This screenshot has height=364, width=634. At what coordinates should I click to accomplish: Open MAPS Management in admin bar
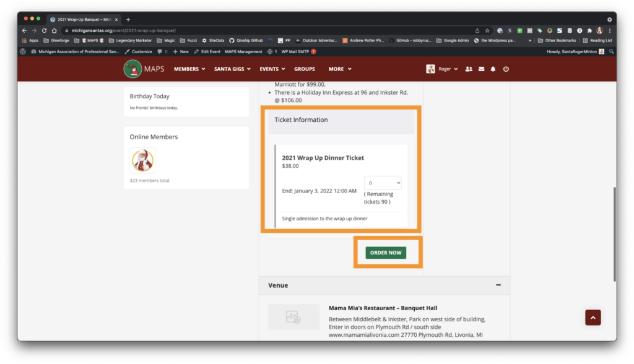[x=243, y=51]
